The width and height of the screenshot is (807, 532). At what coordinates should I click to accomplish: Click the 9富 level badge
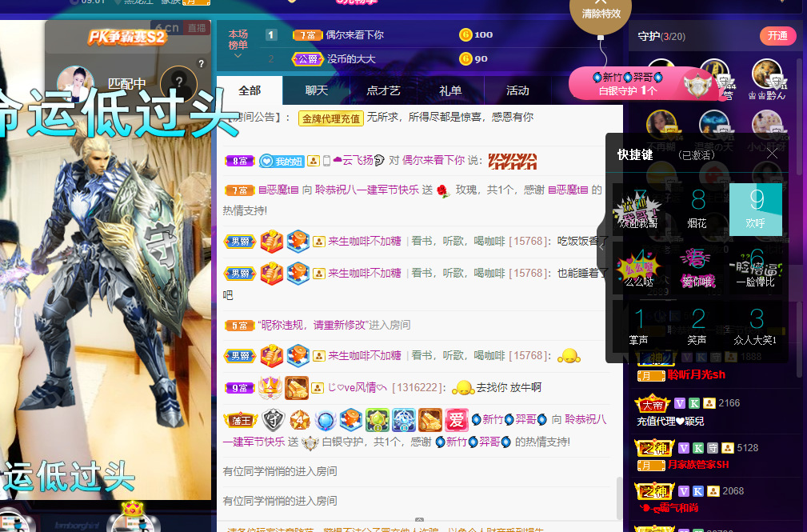(x=240, y=388)
